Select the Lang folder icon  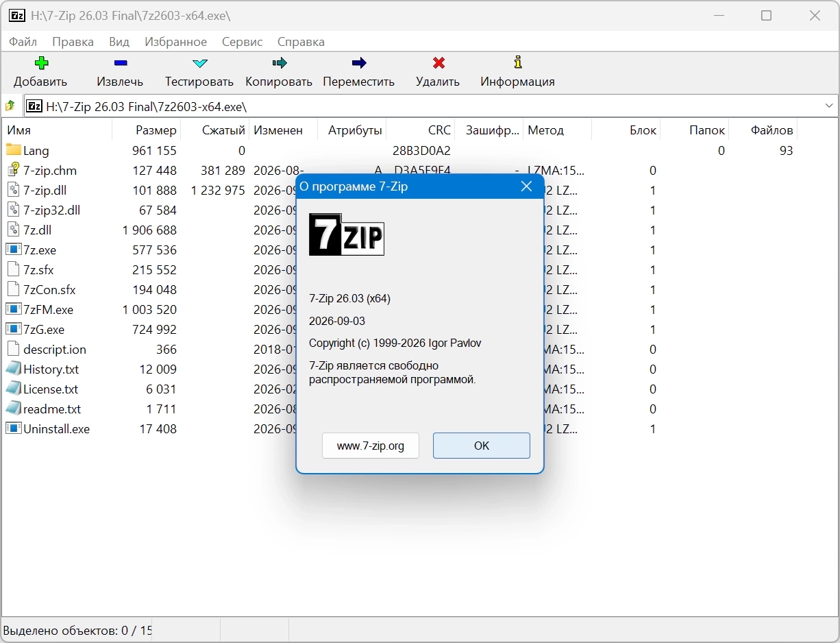[14, 149]
